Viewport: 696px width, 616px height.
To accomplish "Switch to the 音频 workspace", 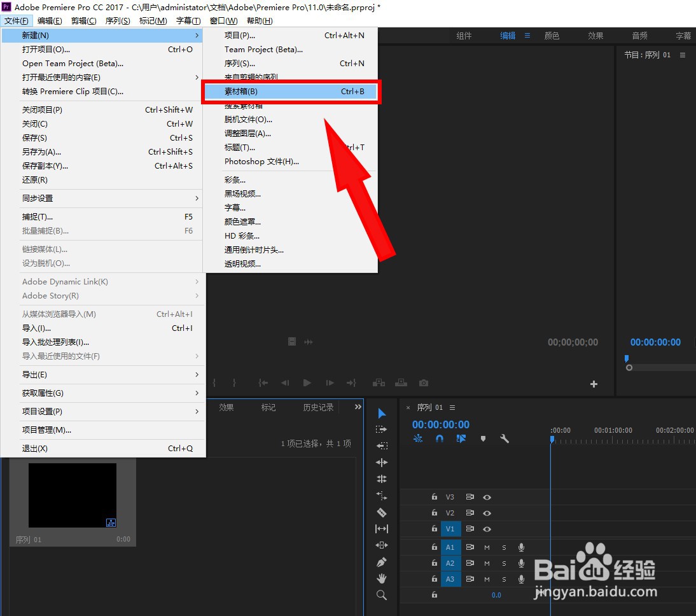I will pos(639,36).
